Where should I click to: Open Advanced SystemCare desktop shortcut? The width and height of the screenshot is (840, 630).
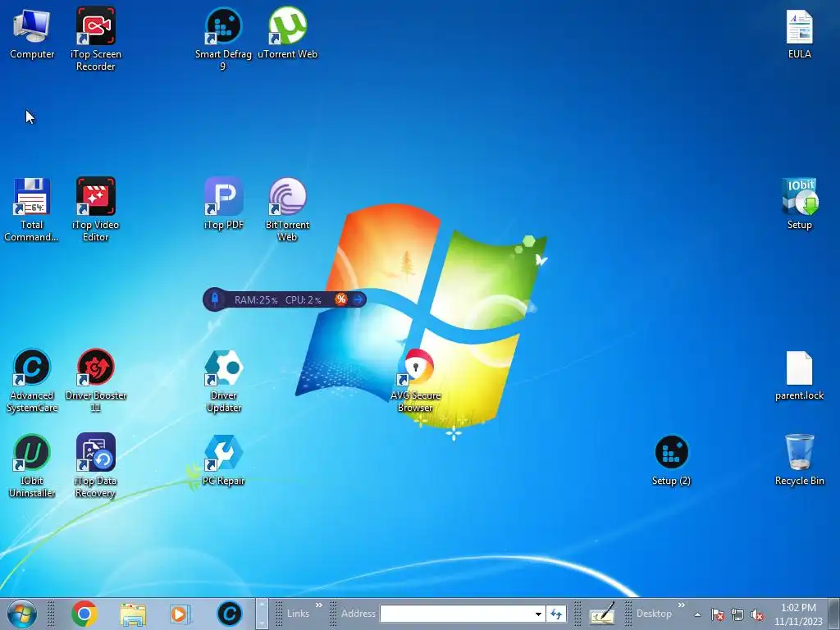tap(32, 381)
